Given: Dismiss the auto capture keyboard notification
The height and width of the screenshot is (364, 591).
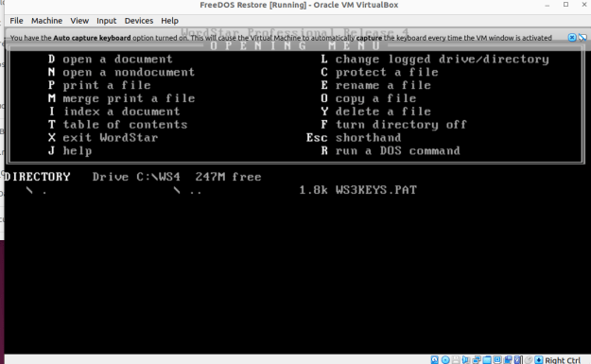Looking at the screenshot, I should 572,37.
